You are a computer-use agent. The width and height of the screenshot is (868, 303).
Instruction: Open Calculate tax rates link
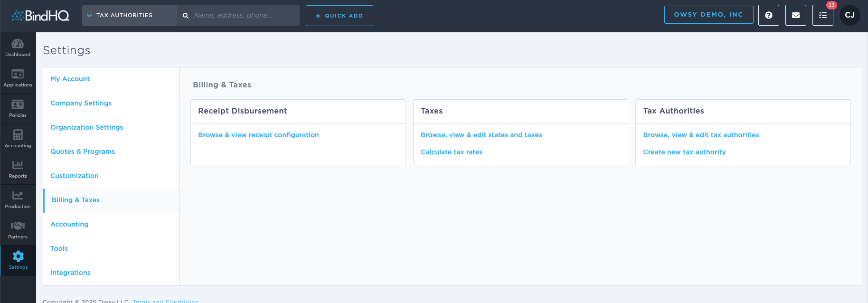tap(452, 152)
